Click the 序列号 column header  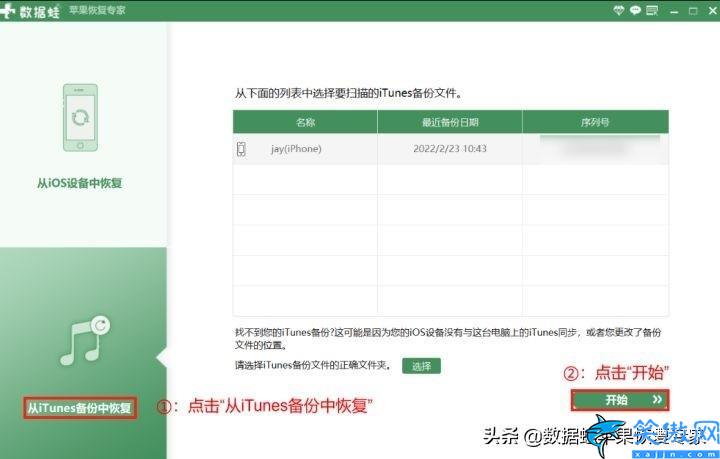click(595, 122)
